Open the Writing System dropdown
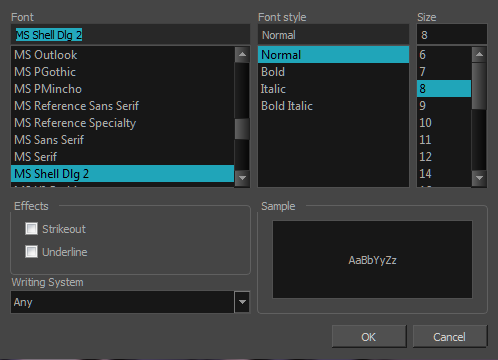Viewport: 498px width, 360px height. pos(242,302)
